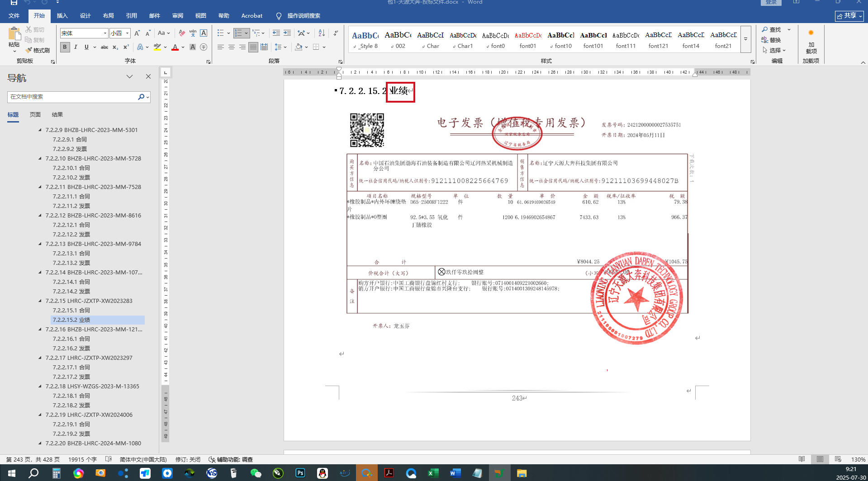
Task: Toggle underline formatting
Action: click(86, 47)
